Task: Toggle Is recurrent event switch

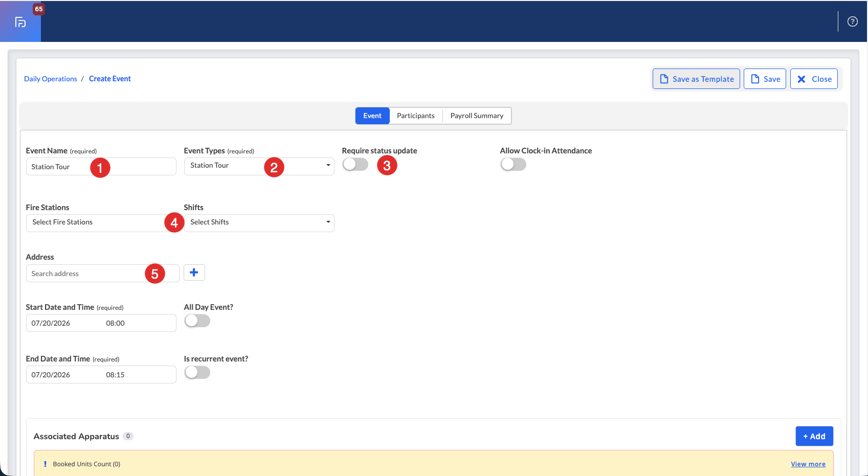Action: tap(197, 372)
